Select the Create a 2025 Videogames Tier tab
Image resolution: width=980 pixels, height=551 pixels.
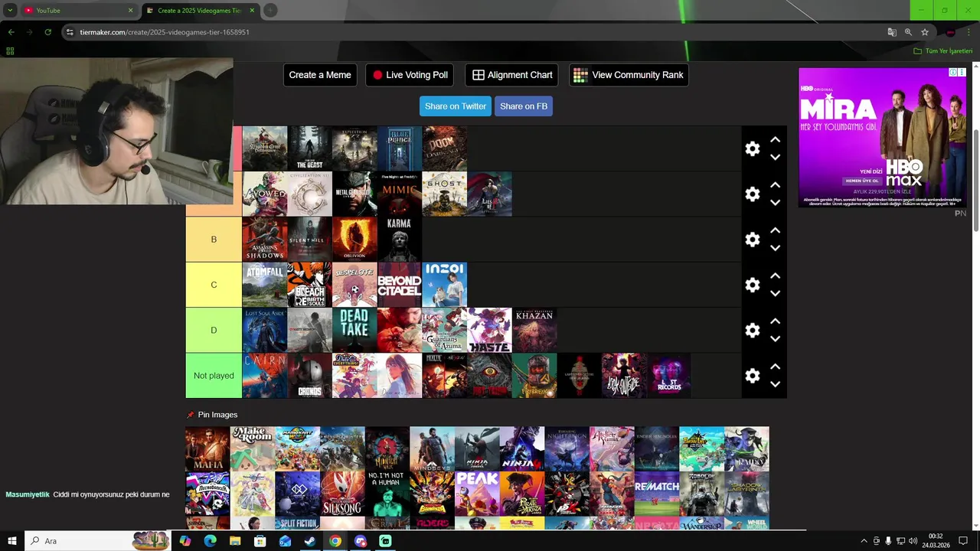(200, 11)
